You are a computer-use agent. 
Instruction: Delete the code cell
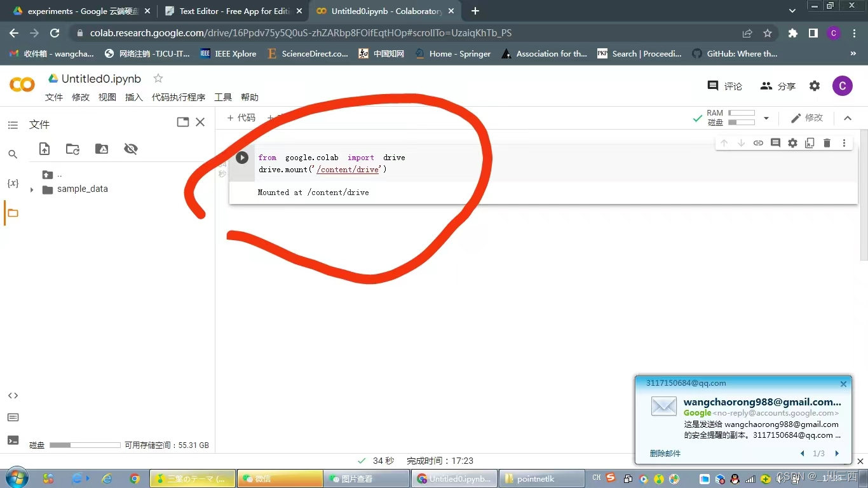click(827, 143)
